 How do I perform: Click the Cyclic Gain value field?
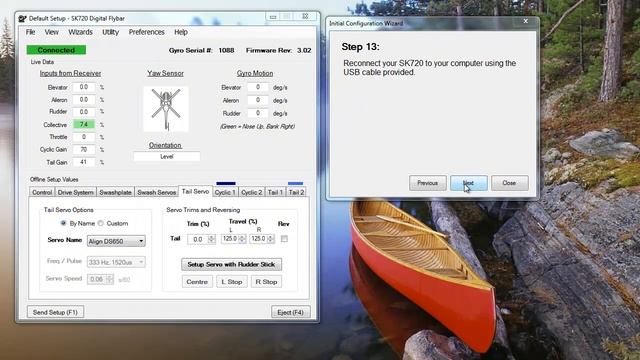pos(84,149)
